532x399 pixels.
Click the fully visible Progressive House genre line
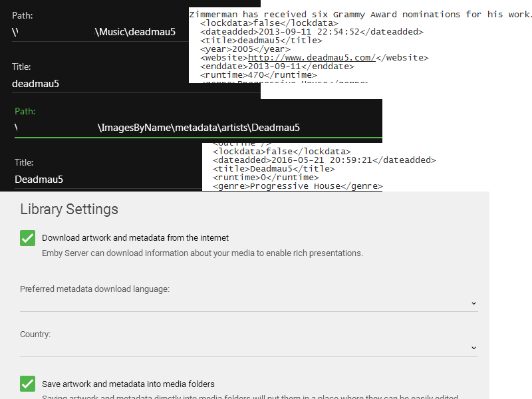[x=297, y=186]
